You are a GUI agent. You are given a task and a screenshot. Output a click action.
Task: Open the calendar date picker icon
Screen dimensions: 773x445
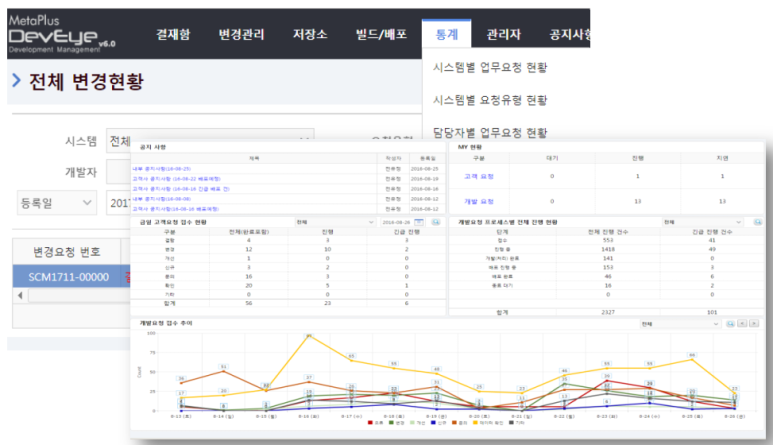coord(419,222)
